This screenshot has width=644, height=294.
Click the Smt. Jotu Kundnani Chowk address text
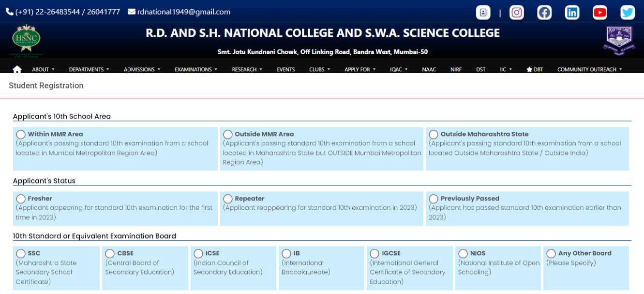coord(323,52)
